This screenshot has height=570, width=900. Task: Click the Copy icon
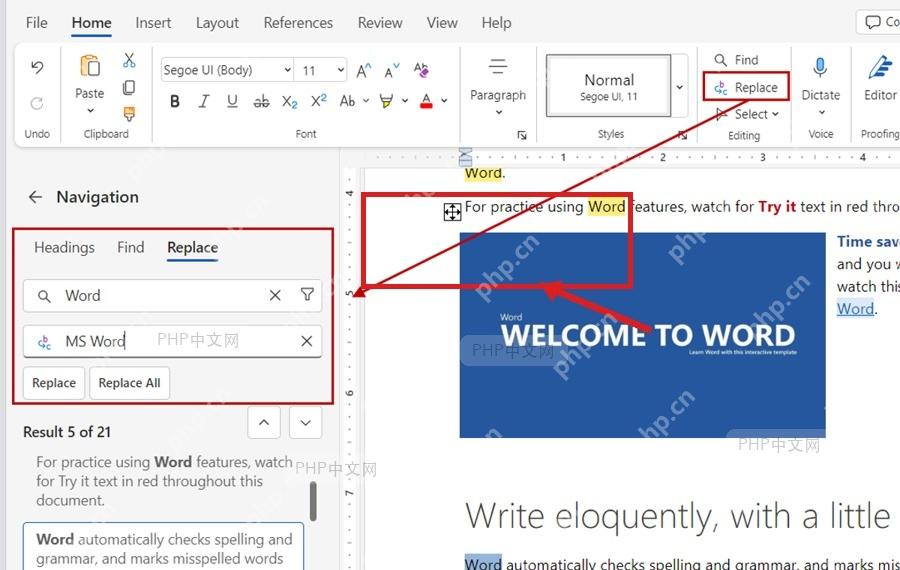coord(129,87)
